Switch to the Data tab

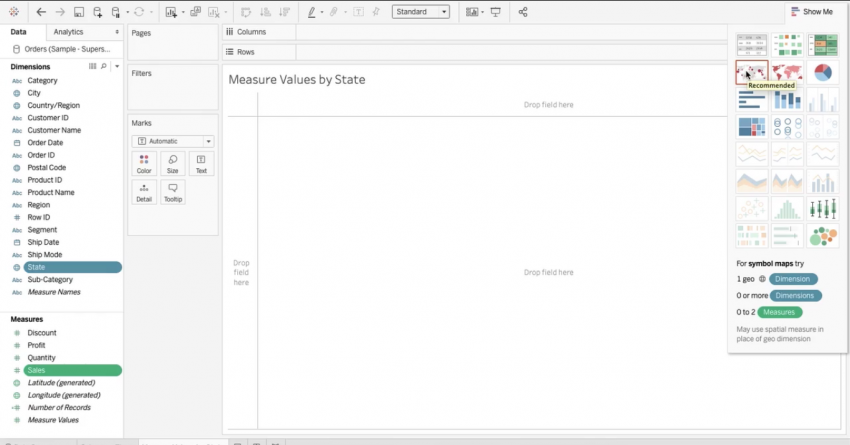tap(18, 32)
